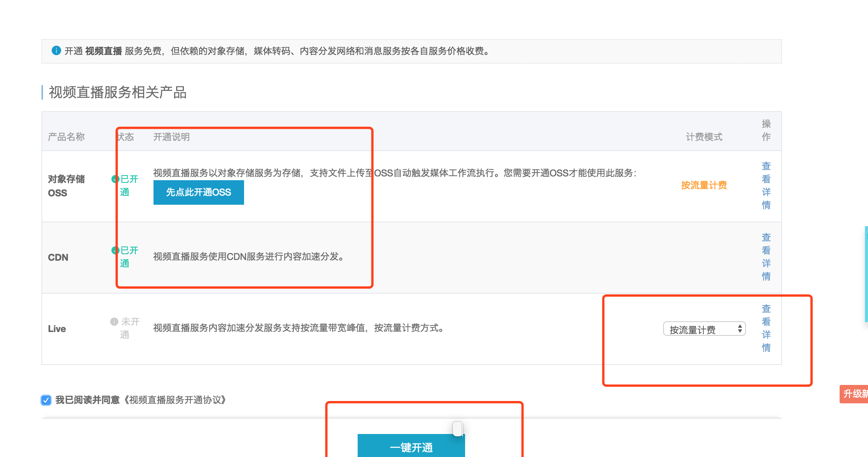Click the CDN product name cell
Image resolution: width=868 pixels, height=457 pixels.
58,257
